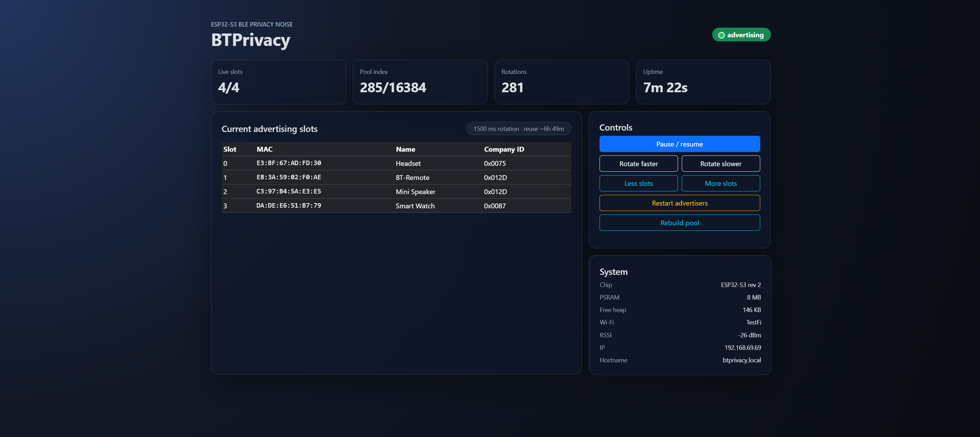Select the Pool index 285/16384 value

pyautogui.click(x=393, y=88)
